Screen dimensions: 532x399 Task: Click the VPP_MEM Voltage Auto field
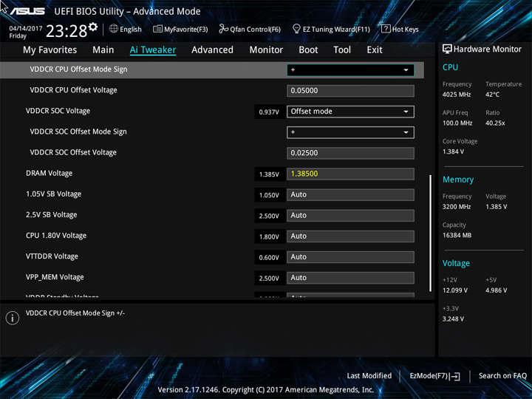(x=350, y=278)
